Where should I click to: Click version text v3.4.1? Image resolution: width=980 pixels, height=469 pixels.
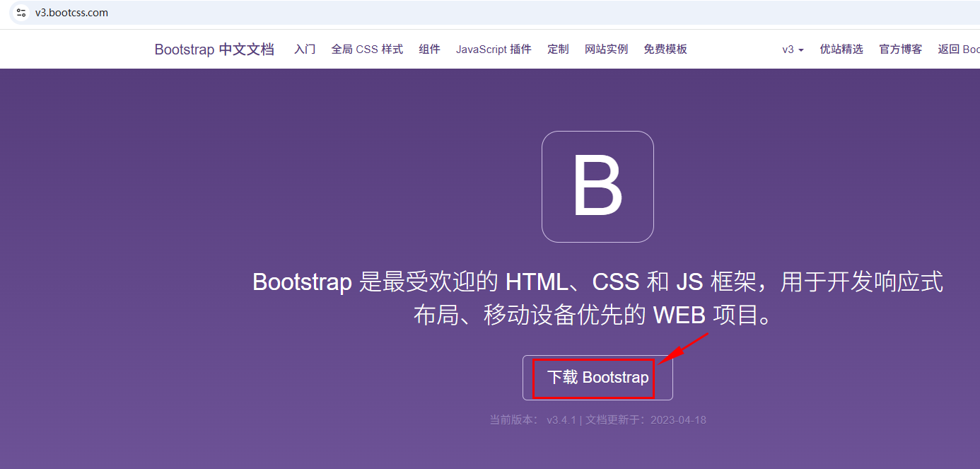click(x=561, y=419)
